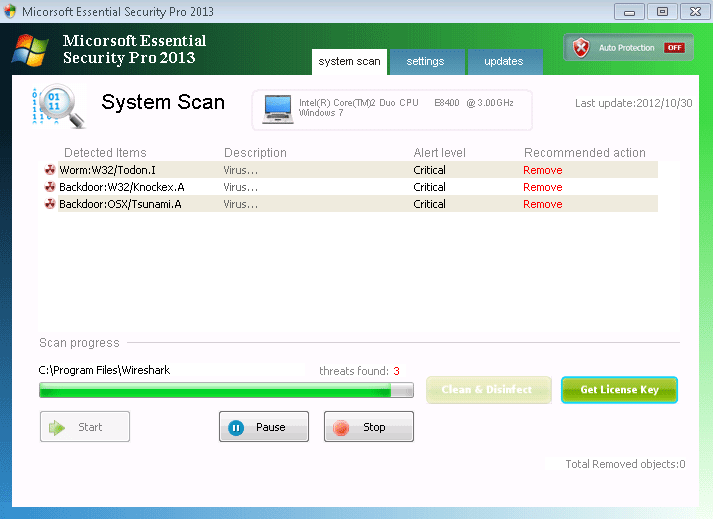Image resolution: width=713 pixels, height=519 pixels.
Task: Click the laptop computer icon
Action: click(x=277, y=109)
